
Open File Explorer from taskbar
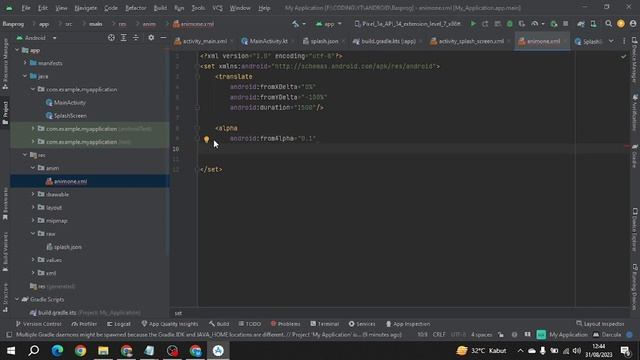click(x=103, y=351)
